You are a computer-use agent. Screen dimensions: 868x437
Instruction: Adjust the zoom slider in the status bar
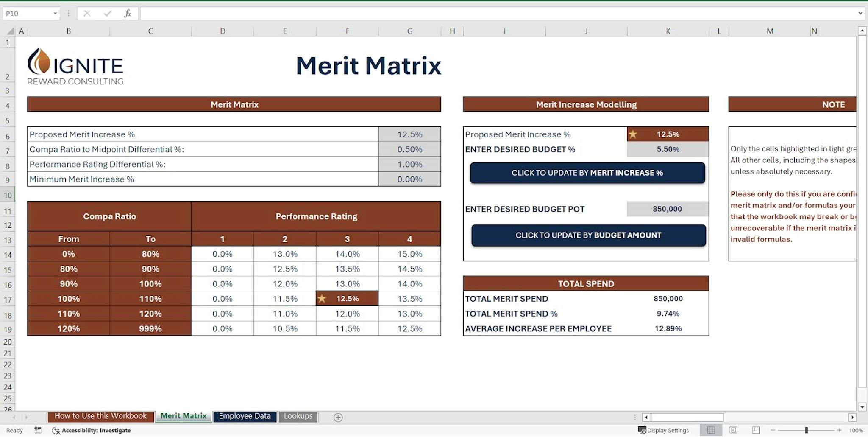click(807, 430)
